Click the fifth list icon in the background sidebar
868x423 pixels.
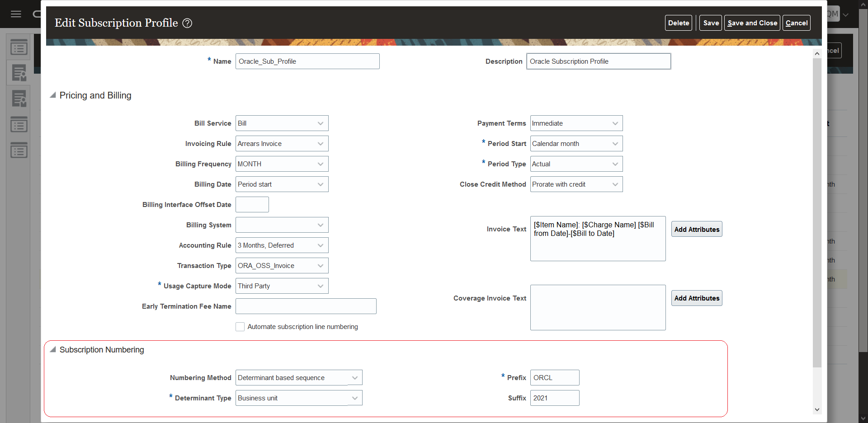pyautogui.click(x=19, y=150)
